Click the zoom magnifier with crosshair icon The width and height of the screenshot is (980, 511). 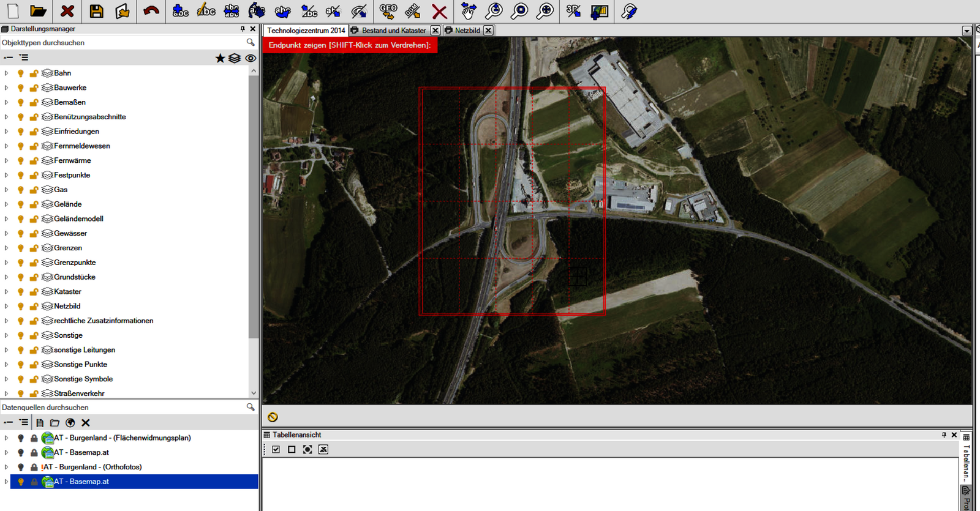tap(545, 11)
